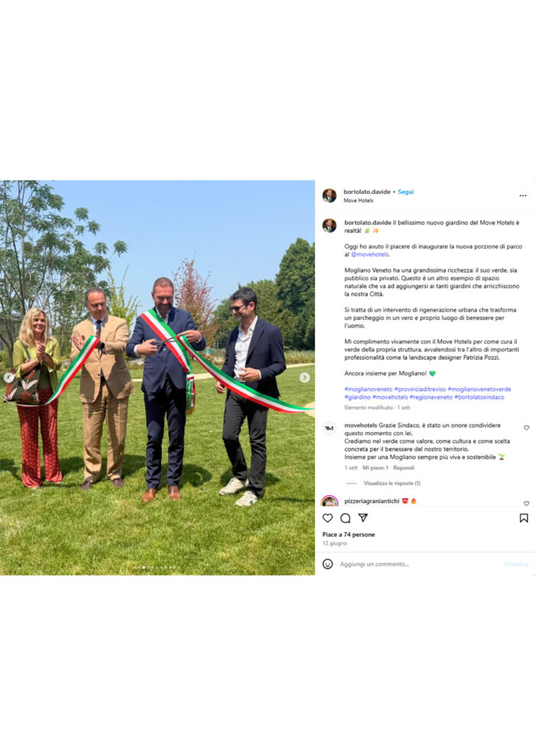Viewport: 535px width, 756px height.
Task: Like the movehotels comment
Action: (527, 428)
